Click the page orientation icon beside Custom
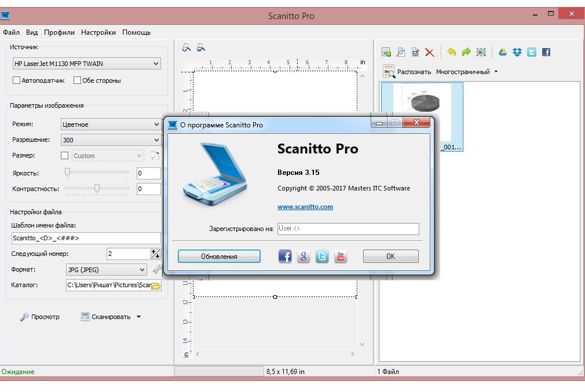 155,156
